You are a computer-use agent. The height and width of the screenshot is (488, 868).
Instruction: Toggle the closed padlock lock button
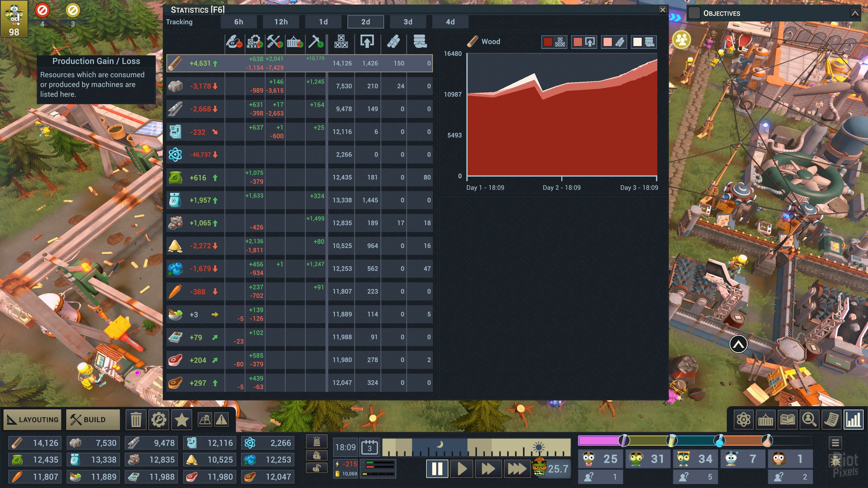(316, 455)
